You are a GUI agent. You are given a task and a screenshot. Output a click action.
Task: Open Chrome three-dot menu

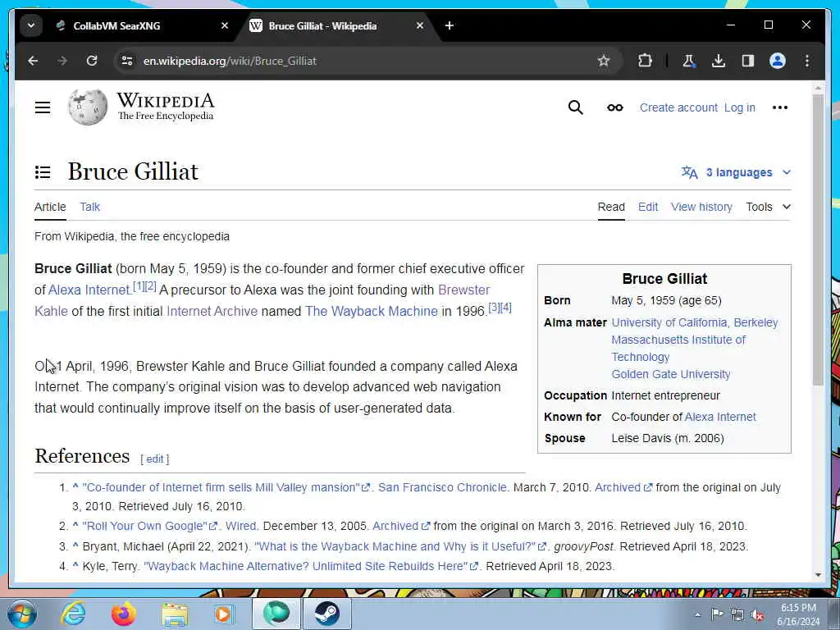click(807, 61)
